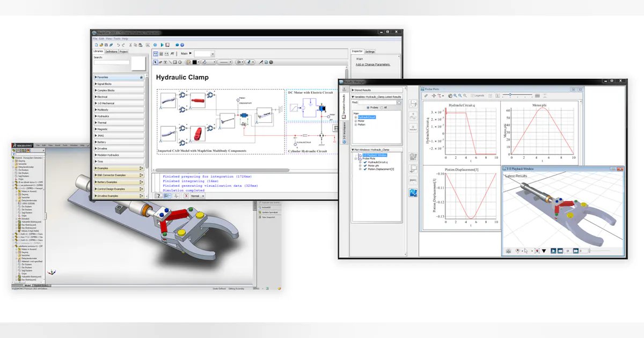
Task: Click the clear-search icon beside the Find field
Action: [399, 102]
